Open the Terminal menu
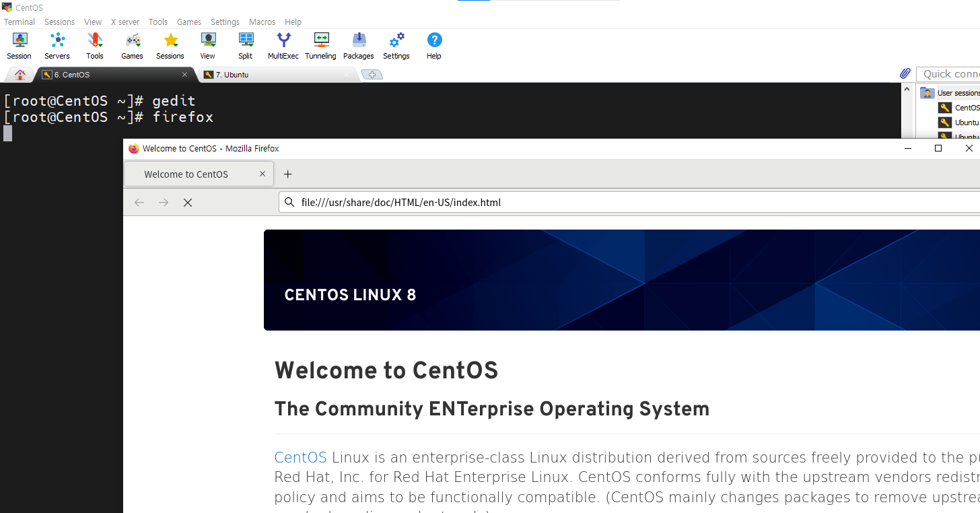Screen dimensions: 980x513 [x=20, y=22]
